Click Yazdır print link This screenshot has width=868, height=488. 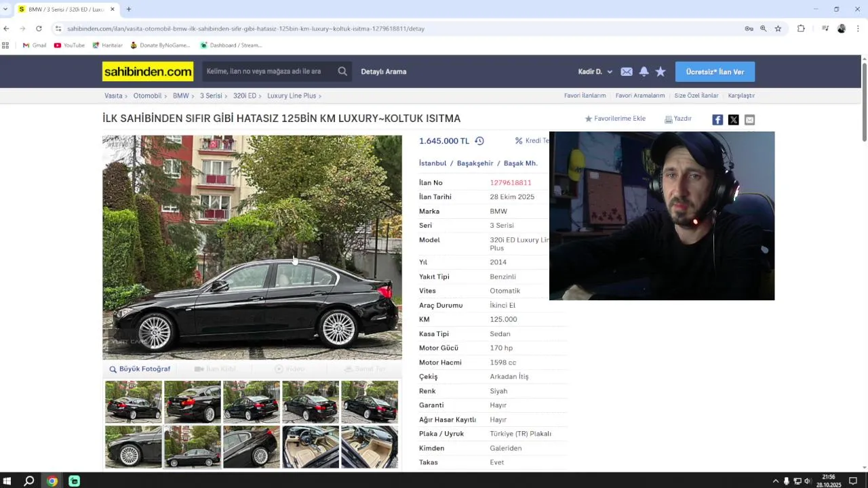coord(678,119)
